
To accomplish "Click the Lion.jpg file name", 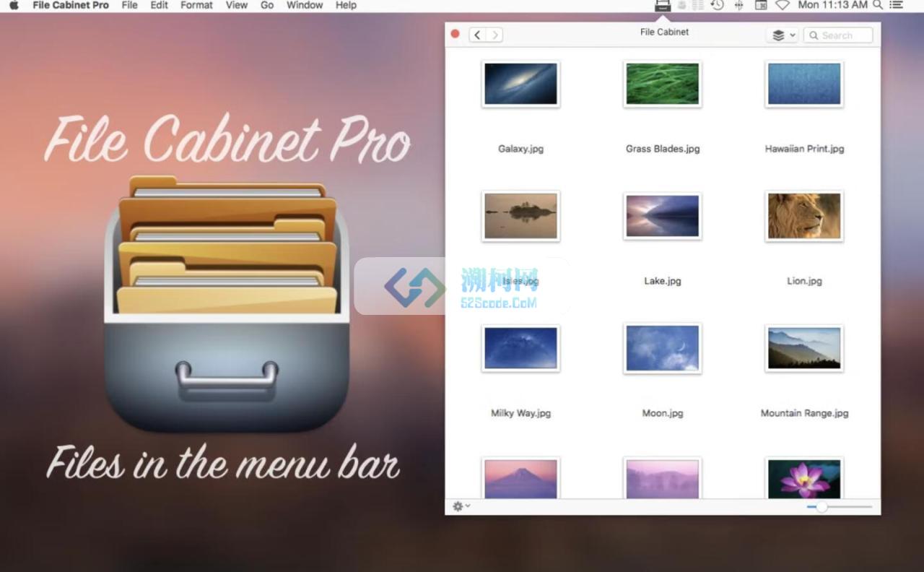I will click(804, 281).
